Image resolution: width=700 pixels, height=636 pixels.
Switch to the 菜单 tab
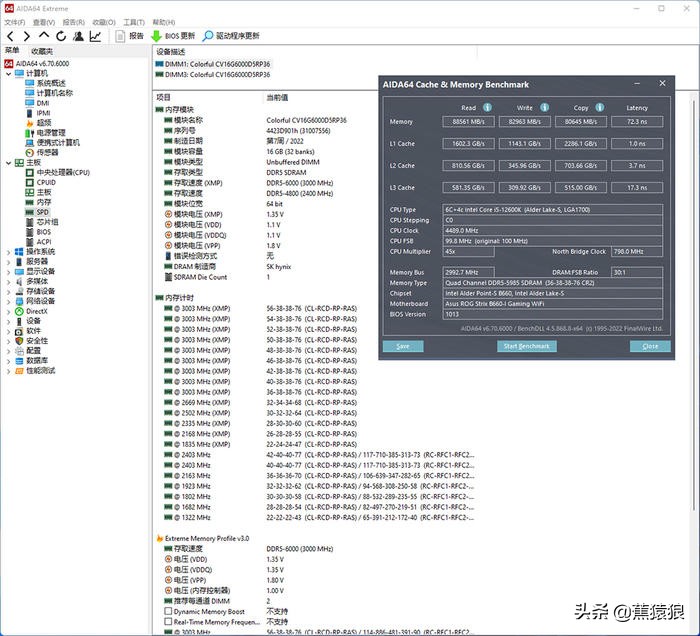(x=12, y=50)
